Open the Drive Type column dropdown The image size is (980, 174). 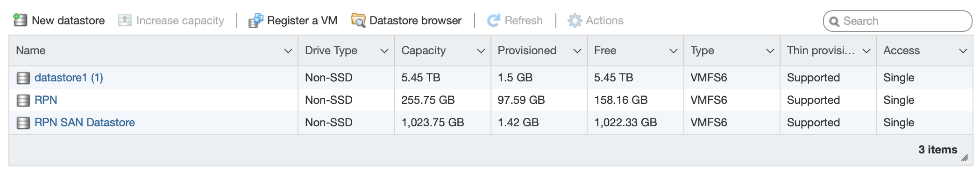[384, 51]
